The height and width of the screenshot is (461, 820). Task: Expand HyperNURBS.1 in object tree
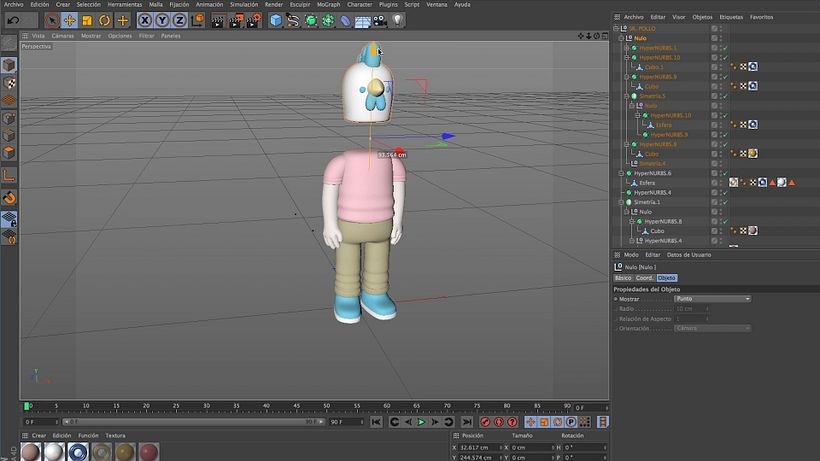point(627,48)
